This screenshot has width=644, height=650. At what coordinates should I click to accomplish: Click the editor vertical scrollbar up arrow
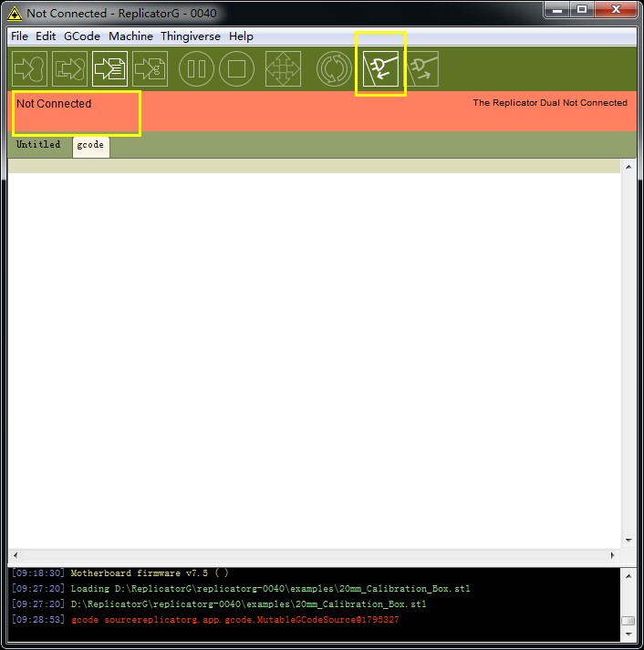coord(628,167)
